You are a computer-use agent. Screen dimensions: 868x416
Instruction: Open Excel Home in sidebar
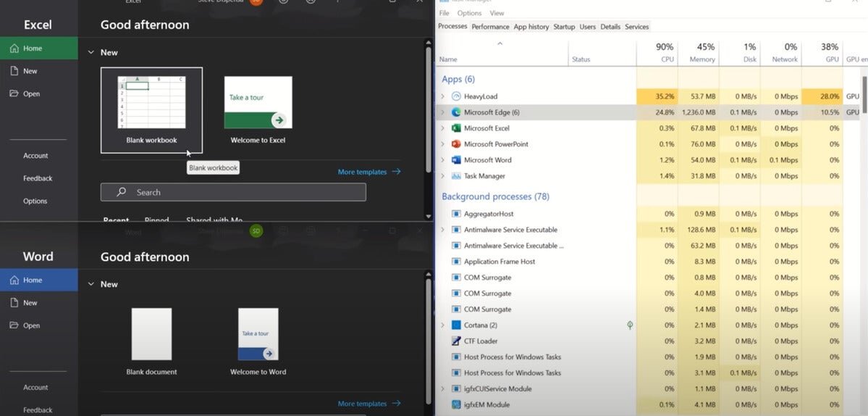(39, 48)
